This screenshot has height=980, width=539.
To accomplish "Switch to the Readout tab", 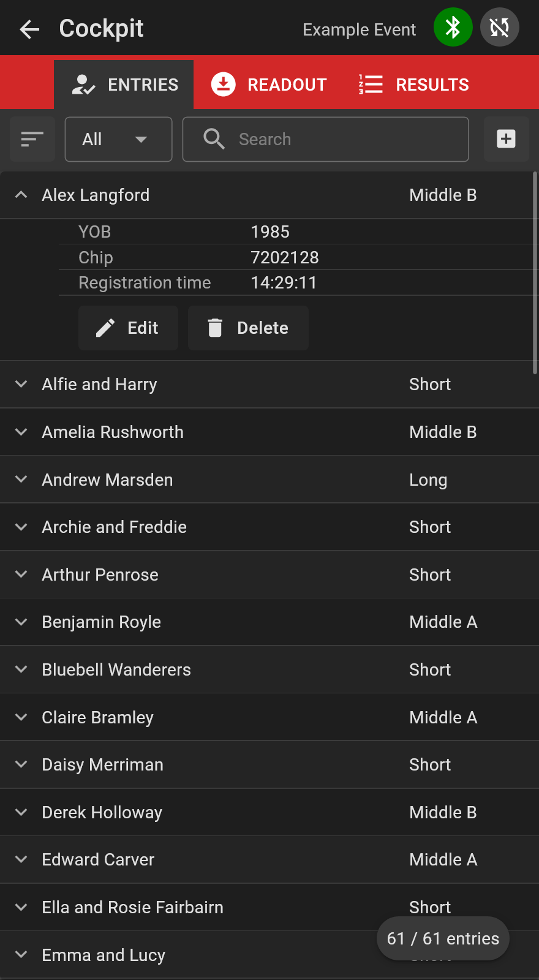I will click(269, 85).
